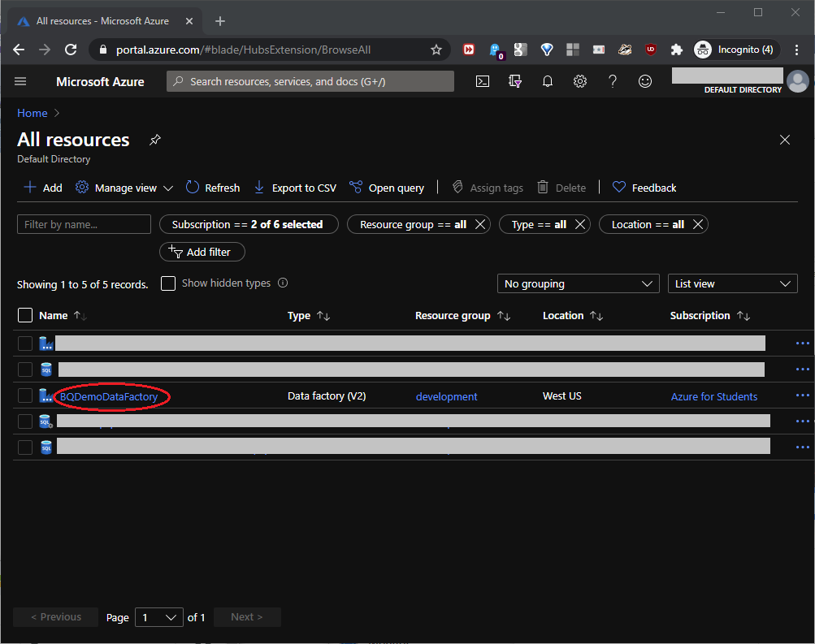815x644 pixels.
Task: Click the Feedback heart button
Action: pos(644,188)
